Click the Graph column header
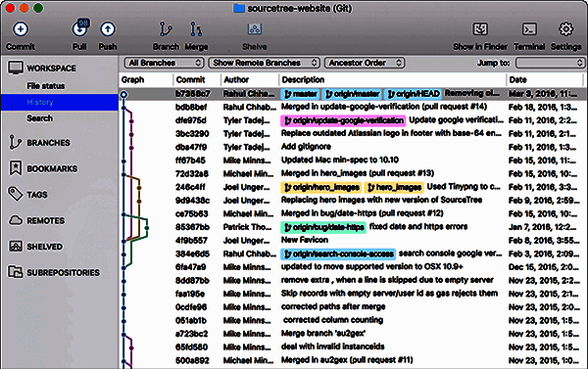The width and height of the screenshot is (588, 369). [132, 79]
